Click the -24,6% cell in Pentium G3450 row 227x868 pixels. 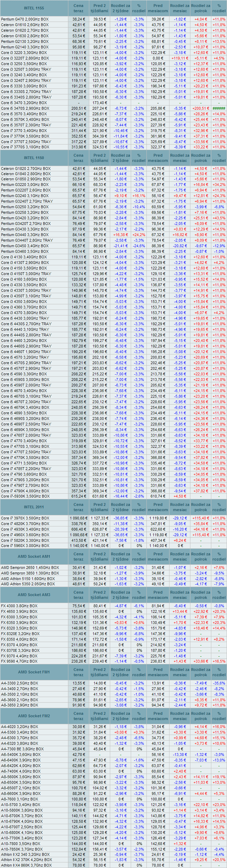point(139,246)
